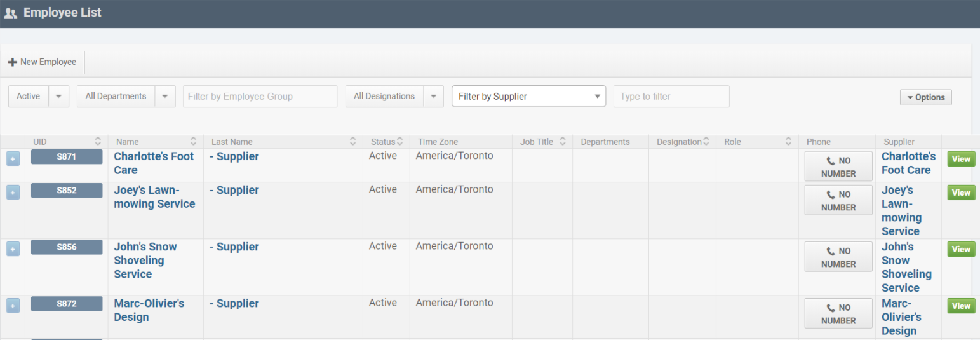Open the Options menu button
980x340 pixels.
pos(925,97)
